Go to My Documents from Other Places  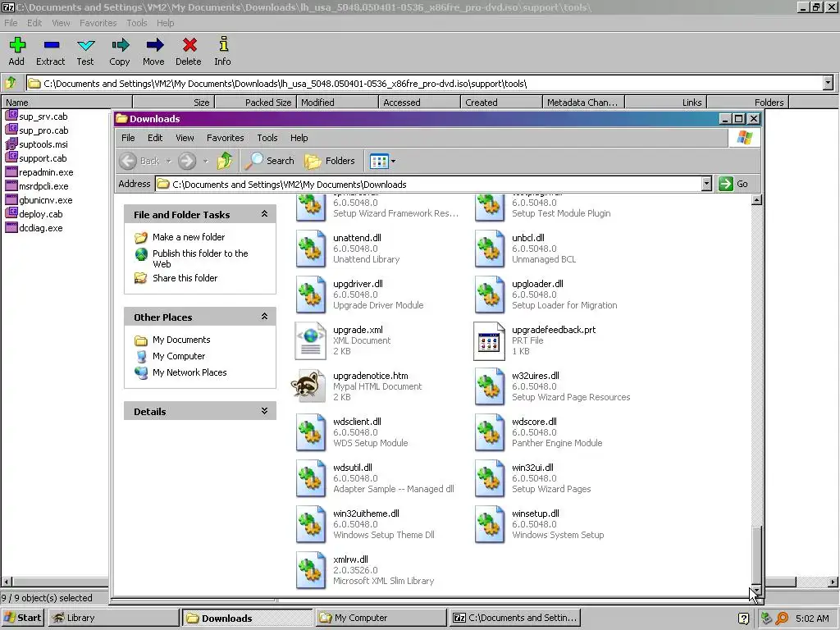(181, 340)
